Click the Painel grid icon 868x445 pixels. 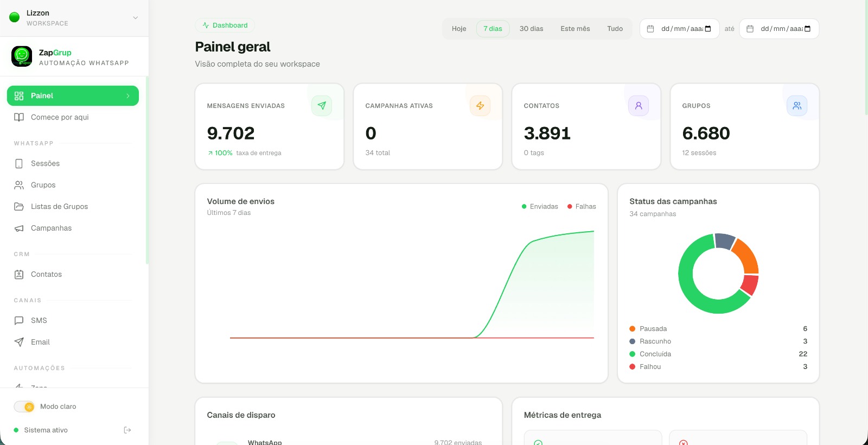click(19, 96)
